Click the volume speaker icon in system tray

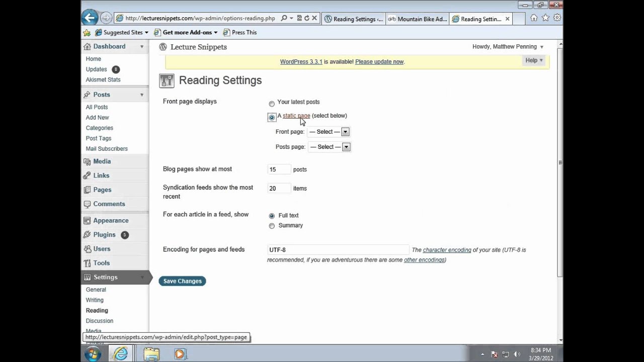click(x=517, y=354)
